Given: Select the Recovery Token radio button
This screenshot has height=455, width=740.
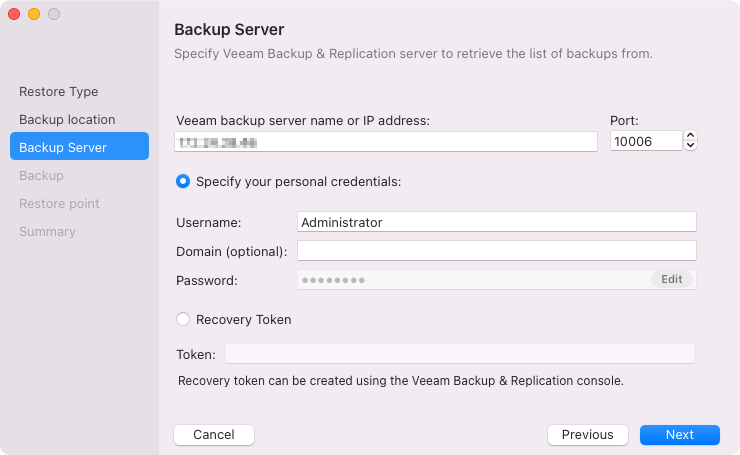Looking at the screenshot, I should point(183,320).
